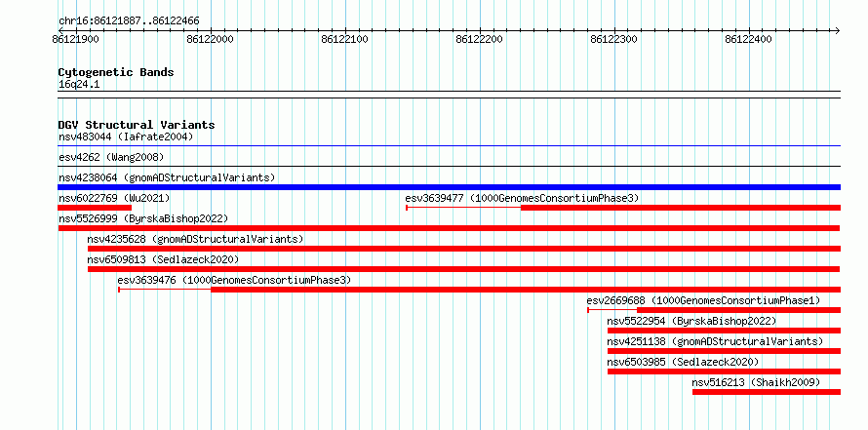This screenshot has height=430, width=868.
Task: Click nsv4235628 (gnomADStructuralVariants) label
Action: click(195, 239)
